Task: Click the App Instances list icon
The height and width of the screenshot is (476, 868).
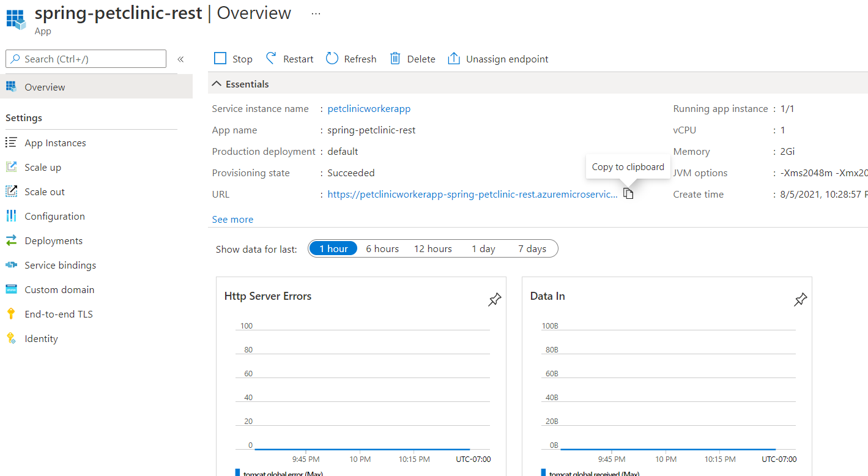Action: [11, 142]
